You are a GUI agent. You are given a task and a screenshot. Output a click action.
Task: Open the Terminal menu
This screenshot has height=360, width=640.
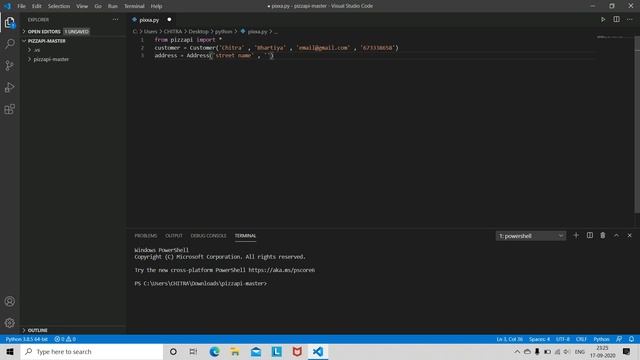(x=134, y=6)
